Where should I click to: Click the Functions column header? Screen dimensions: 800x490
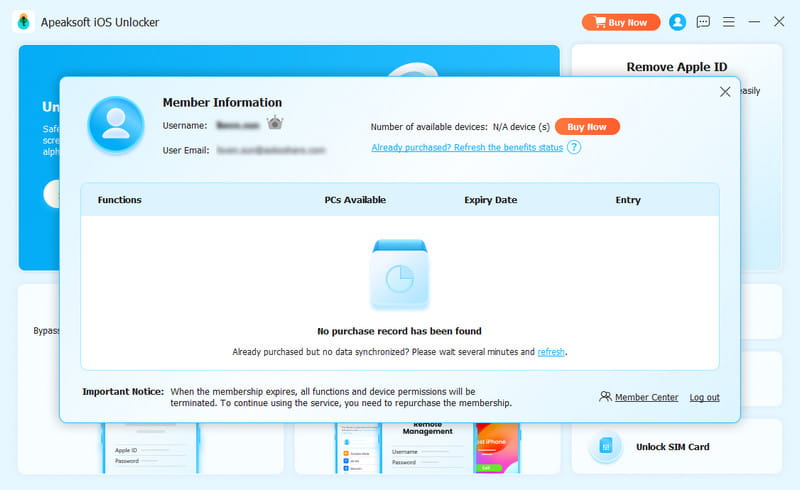[x=120, y=200]
